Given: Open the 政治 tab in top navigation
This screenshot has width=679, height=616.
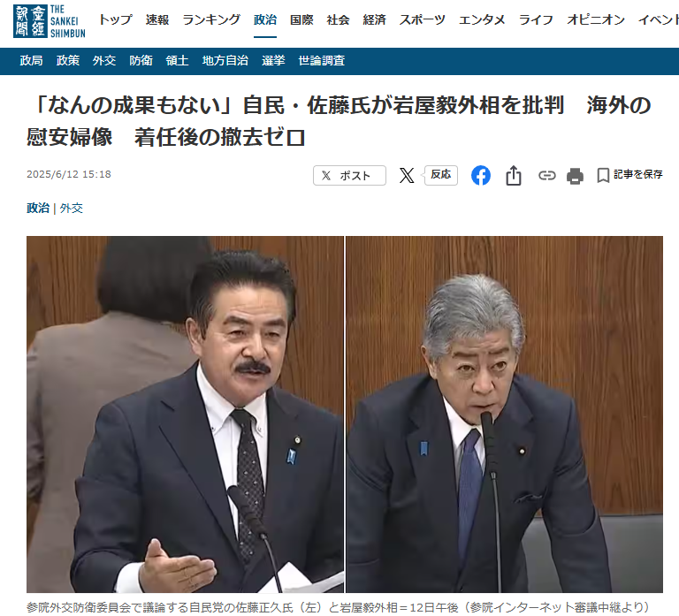Looking at the screenshot, I should (x=264, y=19).
